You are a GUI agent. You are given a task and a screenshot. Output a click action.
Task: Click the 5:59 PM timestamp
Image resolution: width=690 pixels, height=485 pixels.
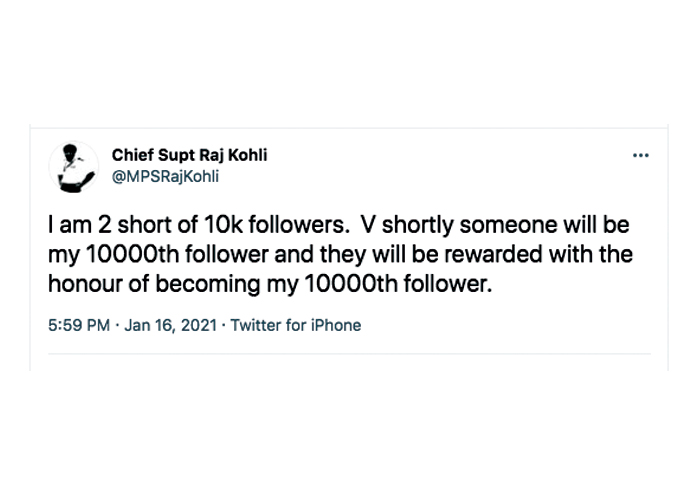79,325
